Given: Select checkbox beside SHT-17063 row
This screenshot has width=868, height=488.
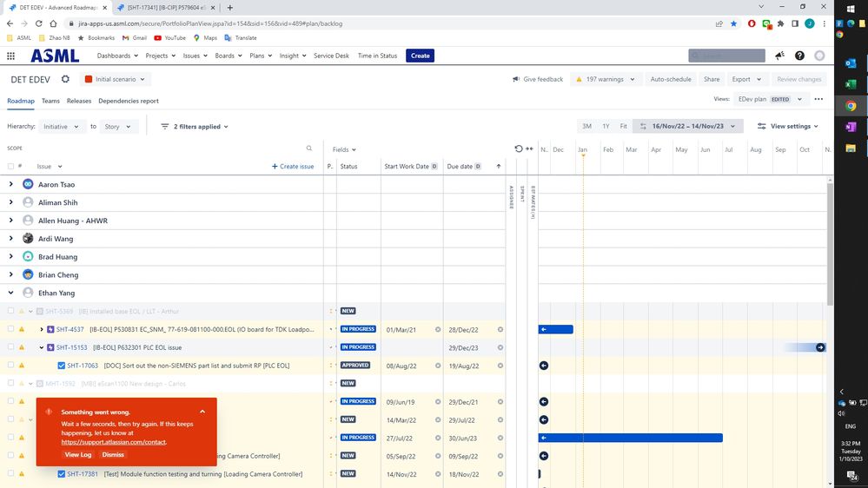Looking at the screenshot, I should (x=10, y=366).
